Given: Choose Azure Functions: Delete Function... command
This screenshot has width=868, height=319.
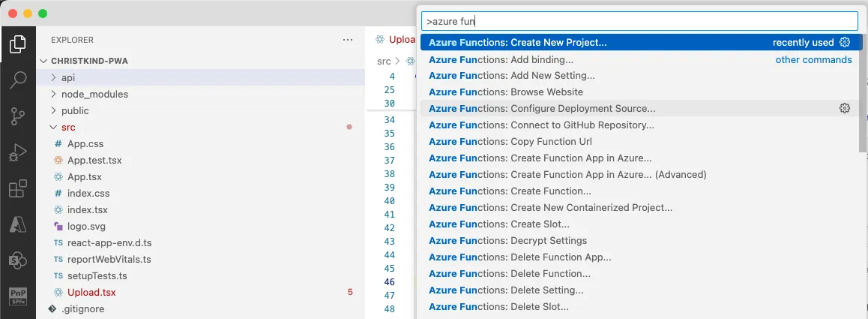Looking at the screenshot, I should (x=641, y=273).
